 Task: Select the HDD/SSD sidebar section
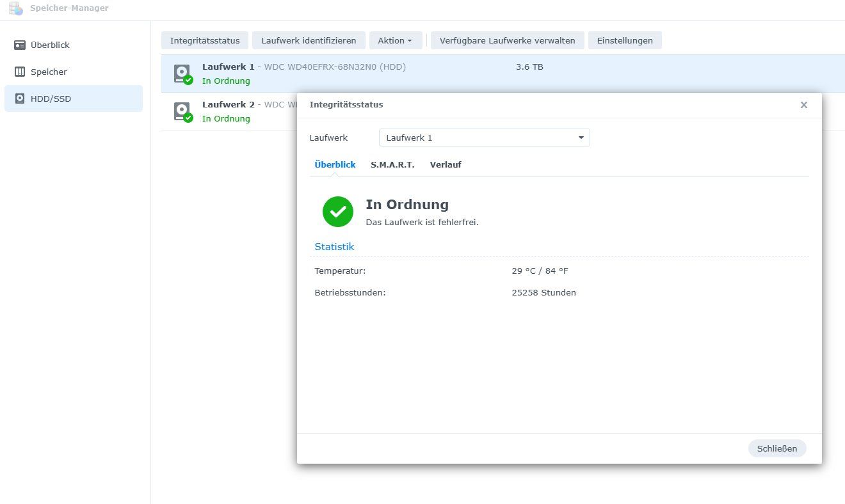pos(74,98)
